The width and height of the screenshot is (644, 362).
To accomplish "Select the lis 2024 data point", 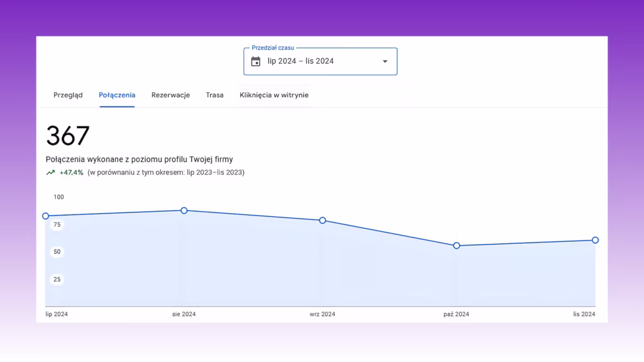I will pyautogui.click(x=595, y=240).
